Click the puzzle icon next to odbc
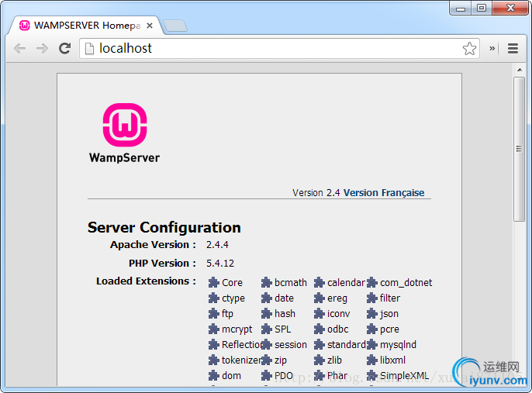 tap(320, 329)
